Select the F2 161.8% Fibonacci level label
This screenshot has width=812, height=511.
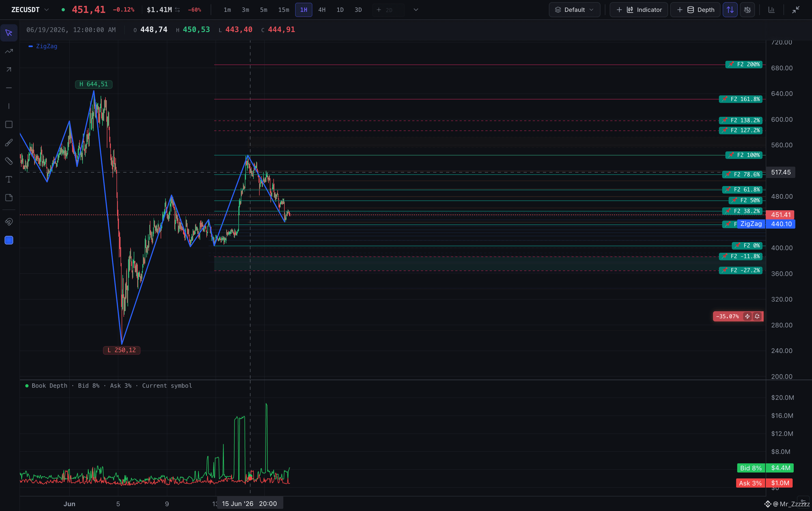tap(740, 99)
